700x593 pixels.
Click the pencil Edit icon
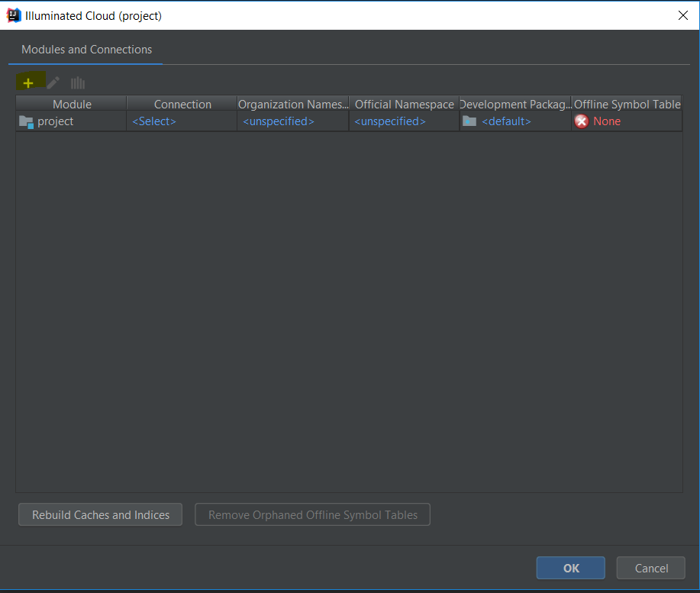(x=53, y=83)
